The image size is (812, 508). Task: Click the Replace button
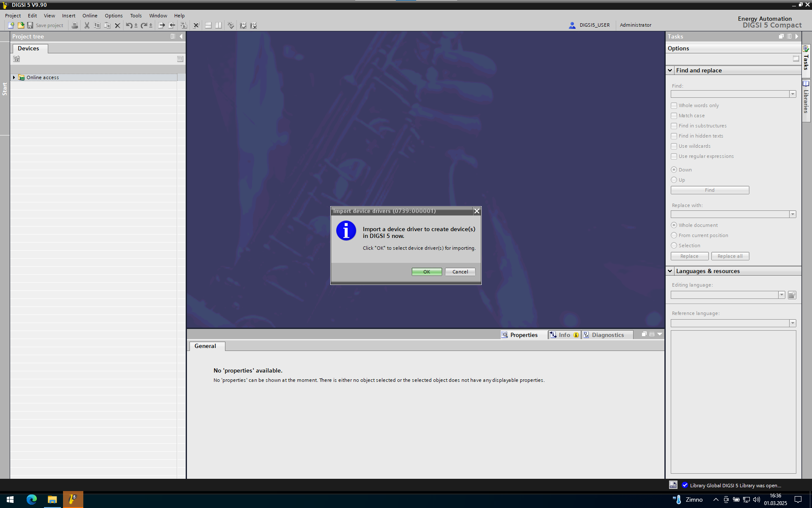click(x=689, y=256)
